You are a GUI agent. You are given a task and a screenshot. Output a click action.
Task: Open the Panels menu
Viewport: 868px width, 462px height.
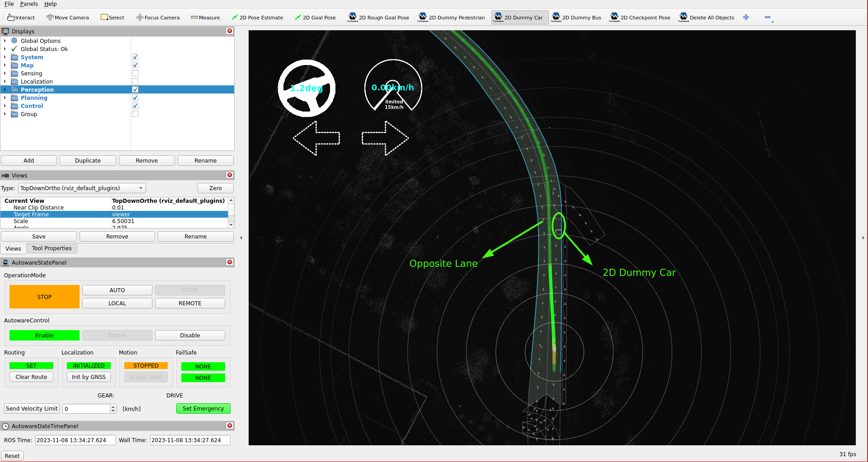point(29,4)
